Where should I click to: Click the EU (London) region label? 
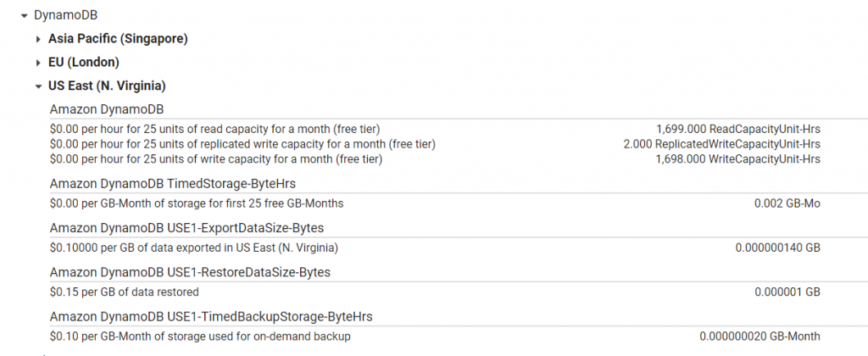click(83, 62)
